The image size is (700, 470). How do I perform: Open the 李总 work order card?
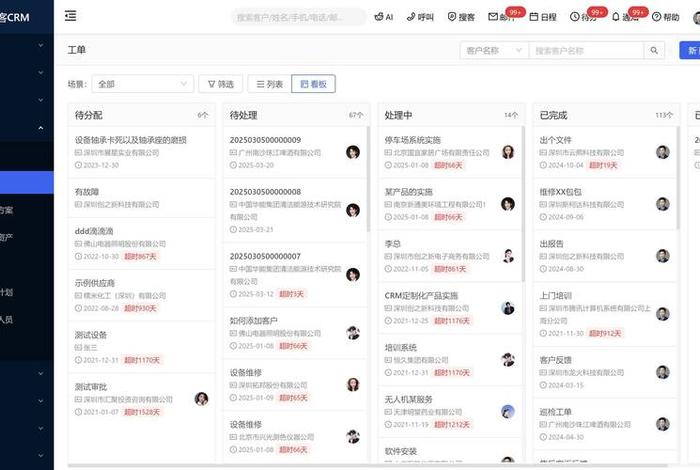[450, 256]
